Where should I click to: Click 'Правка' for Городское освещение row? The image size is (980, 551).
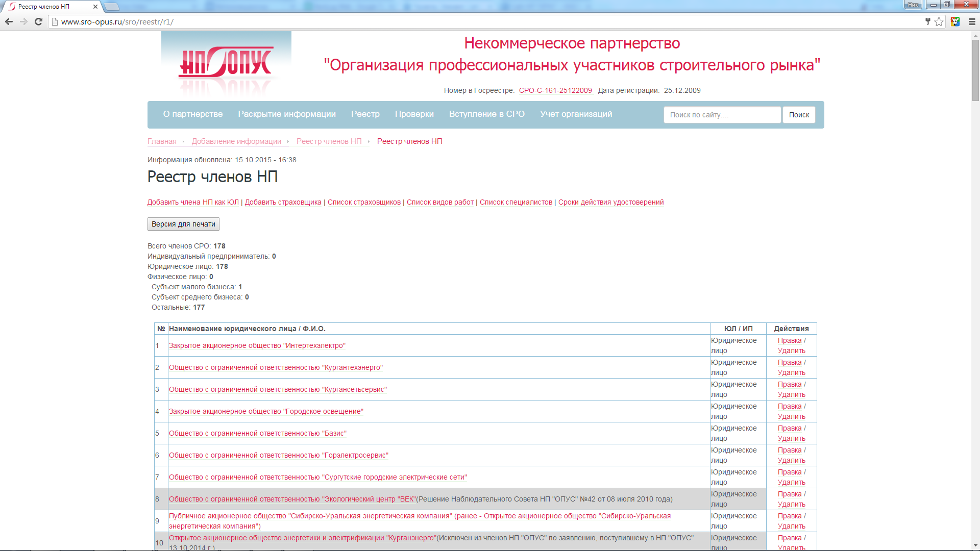click(x=790, y=407)
